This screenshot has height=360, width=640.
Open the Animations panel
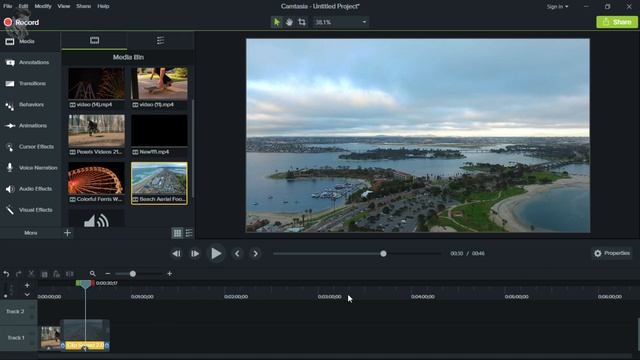[x=30, y=126]
